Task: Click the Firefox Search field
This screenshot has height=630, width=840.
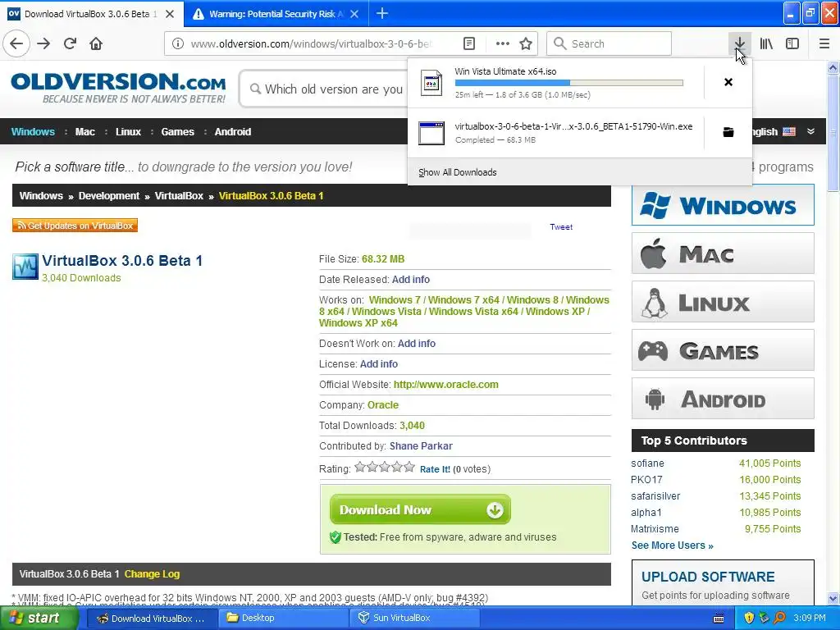Action: (609, 43)
